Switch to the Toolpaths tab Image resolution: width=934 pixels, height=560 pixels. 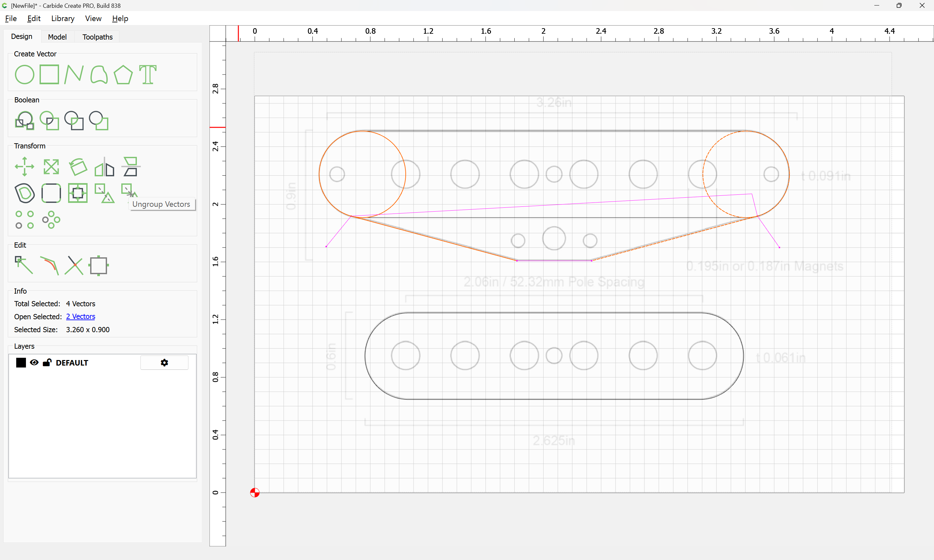click(97, 37)
